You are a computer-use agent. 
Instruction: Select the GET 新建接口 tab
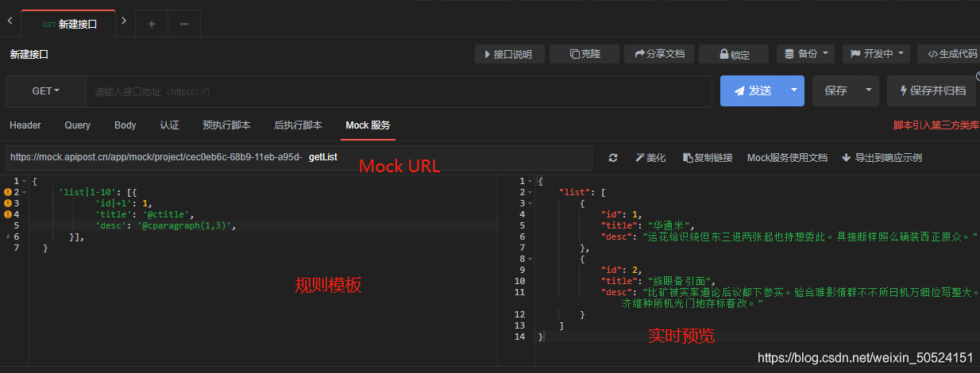[x=69, y=24]
